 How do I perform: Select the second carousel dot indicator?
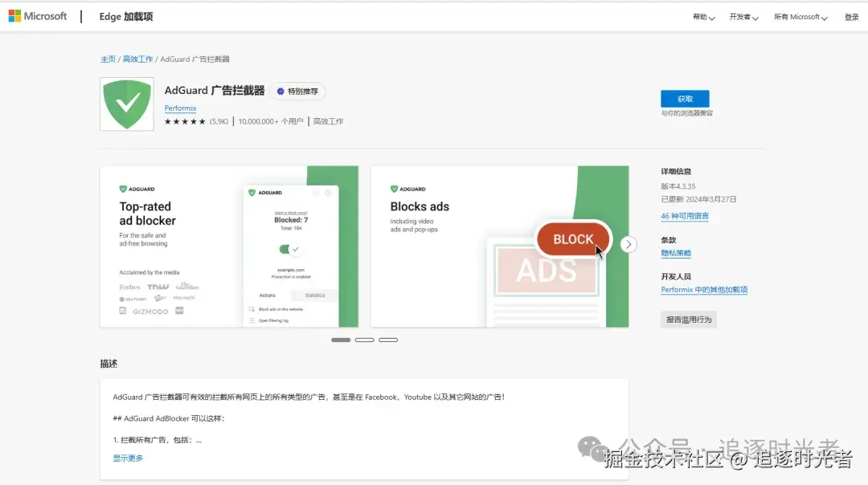(364, 340)
